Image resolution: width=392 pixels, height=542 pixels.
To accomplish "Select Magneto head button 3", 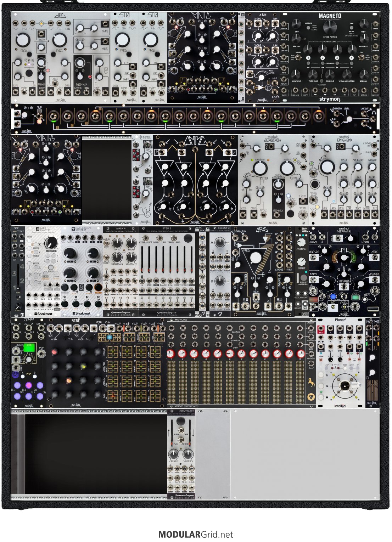I will click(337, 58).
